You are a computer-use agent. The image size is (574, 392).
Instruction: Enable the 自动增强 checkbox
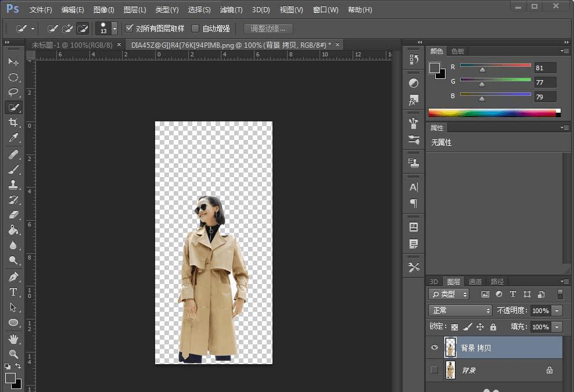(x=195, y=28)
